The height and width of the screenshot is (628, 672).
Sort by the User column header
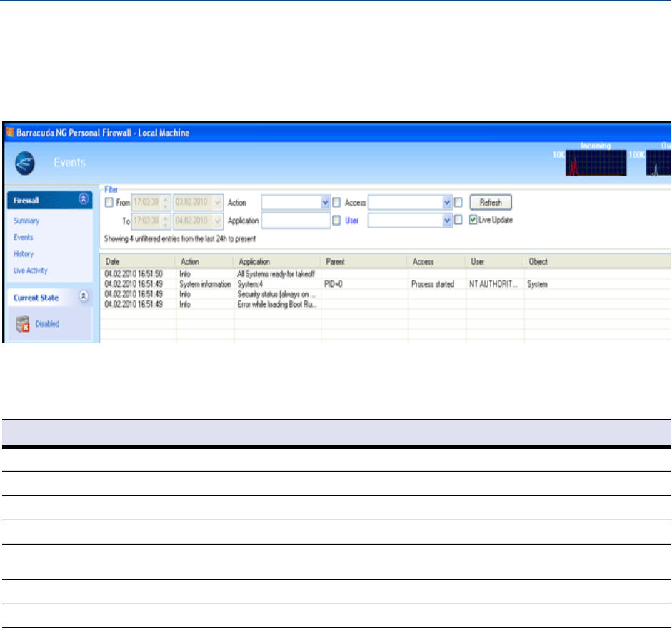pos(494,262)
